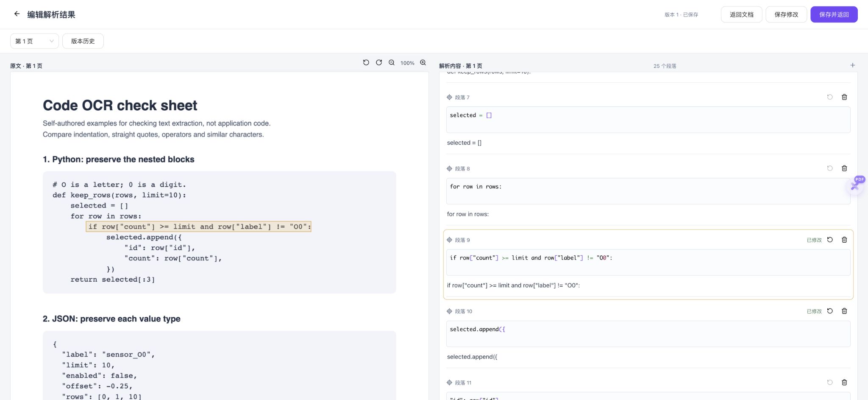Image resolution: width=868 pixels, height=400 pixels.
Task: Open the floating PDF tool badge
Action: point(856,185)
